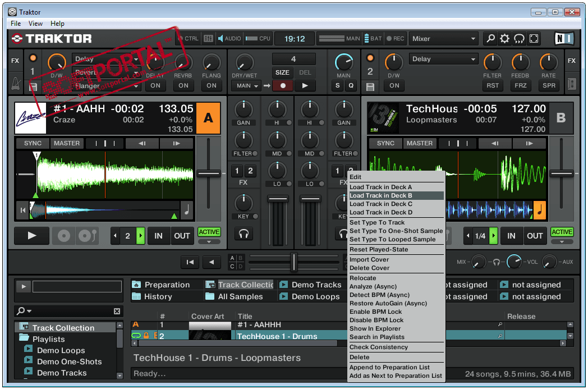Decrease Deck A loop size arrow

(115, 236)
